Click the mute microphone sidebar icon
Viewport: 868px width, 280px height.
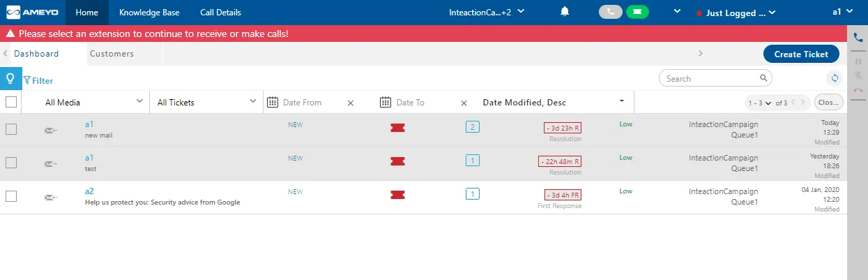pos(858,75)
